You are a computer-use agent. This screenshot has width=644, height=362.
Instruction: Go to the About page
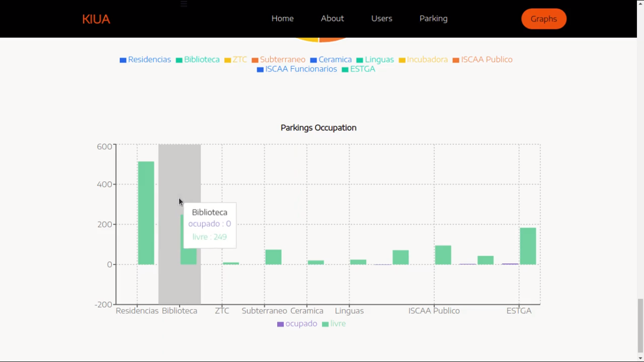click(x=332, y=18)
